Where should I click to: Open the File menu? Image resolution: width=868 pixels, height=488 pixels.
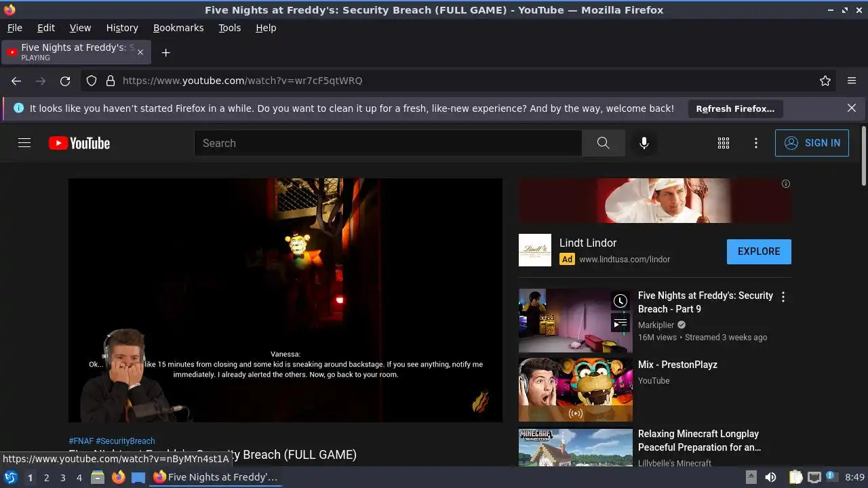pos(14,28)
